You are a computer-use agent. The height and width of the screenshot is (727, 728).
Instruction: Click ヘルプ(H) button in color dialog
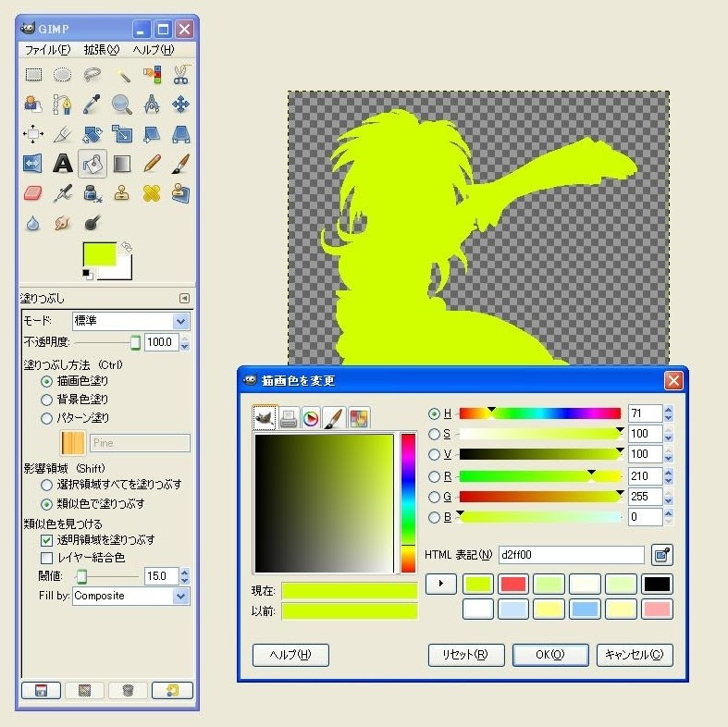click(x=290, y=655)
